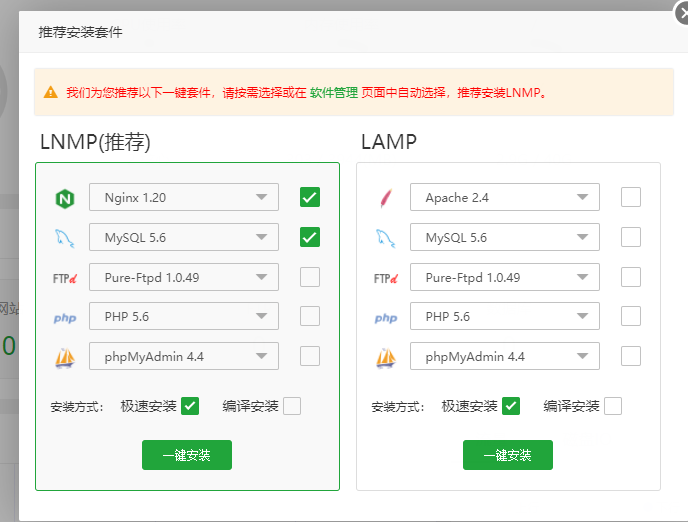The image size is (688, 522).
Task: Expand the LAMP phpMyAdmin 4.4 dropdown
Action: click(x=505, y=356)
